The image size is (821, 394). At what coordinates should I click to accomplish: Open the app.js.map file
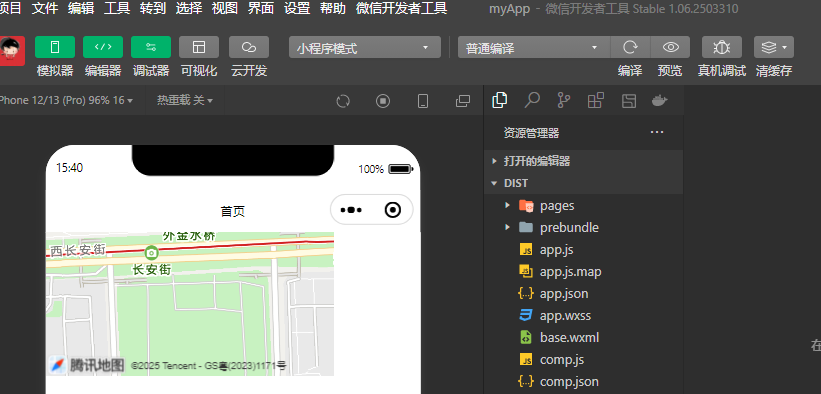click(584, 271)
